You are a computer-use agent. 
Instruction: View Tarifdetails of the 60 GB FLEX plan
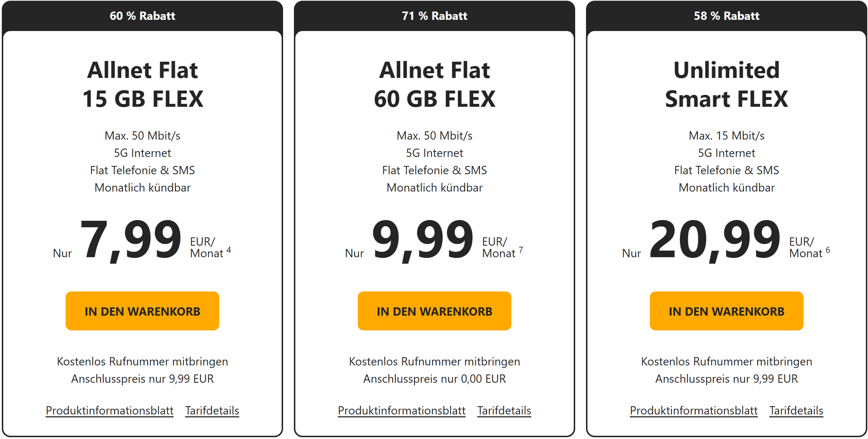click(x=504, y=411)
